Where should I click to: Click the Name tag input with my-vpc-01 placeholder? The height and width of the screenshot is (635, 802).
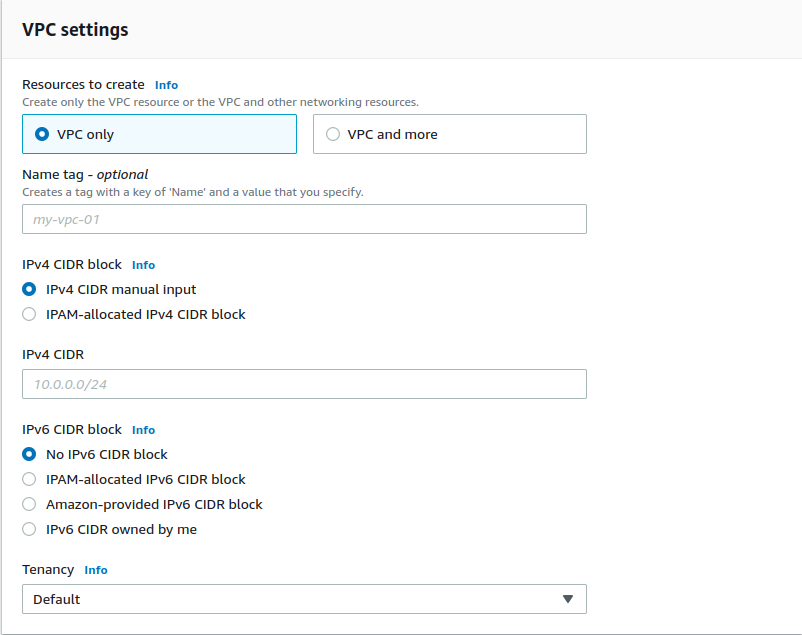coord(304,219)
